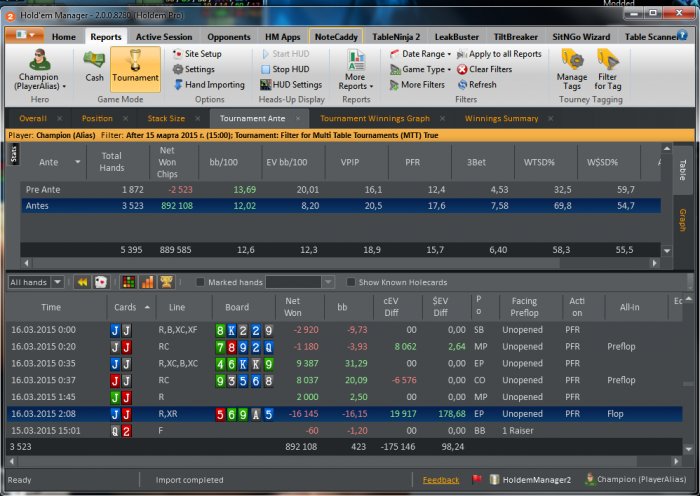This screenshot has height=496, width=700.
Task: Enable the Marked hands checkbox
Action: 200,282
